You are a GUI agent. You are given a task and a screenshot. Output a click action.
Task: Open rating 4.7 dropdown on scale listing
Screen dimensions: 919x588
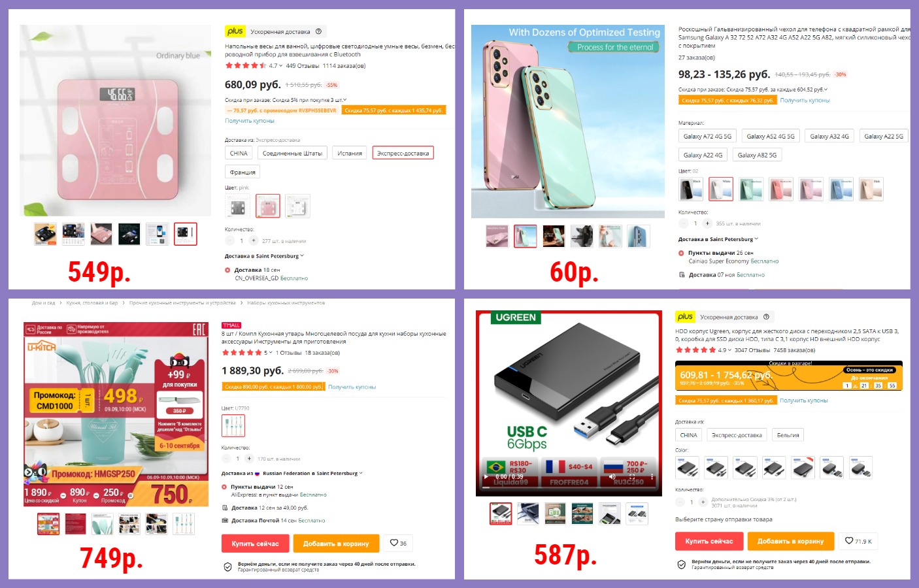[x=276, y=65]
